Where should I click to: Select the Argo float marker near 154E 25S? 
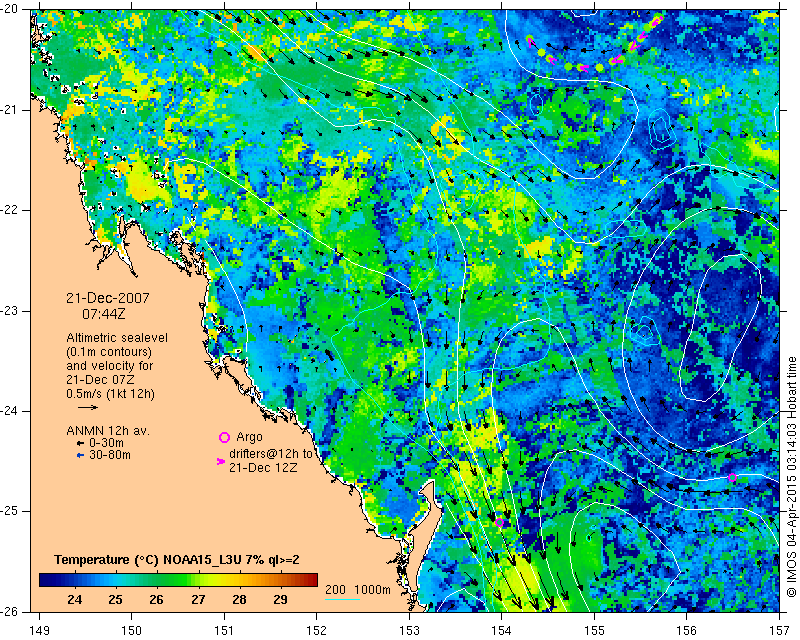click(499, 522)
